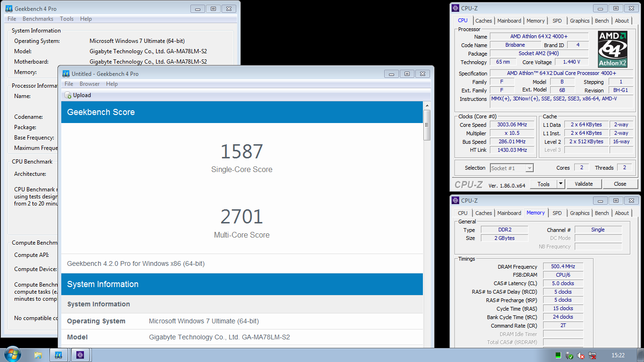This screenshot has height=362, width=644.
Task: Open Help menu in Geekbench 4 Pro window
Action: (86, 19)
